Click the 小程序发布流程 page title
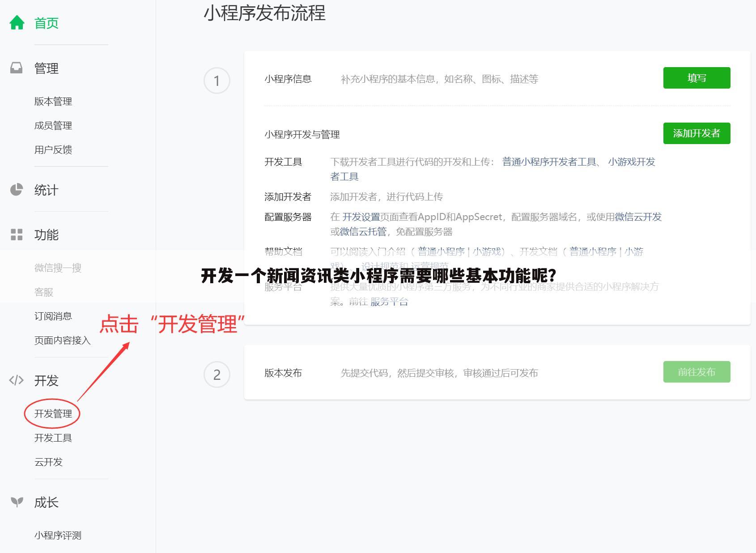This screenshot has height=553, width=756. click(x=264, y=13)
